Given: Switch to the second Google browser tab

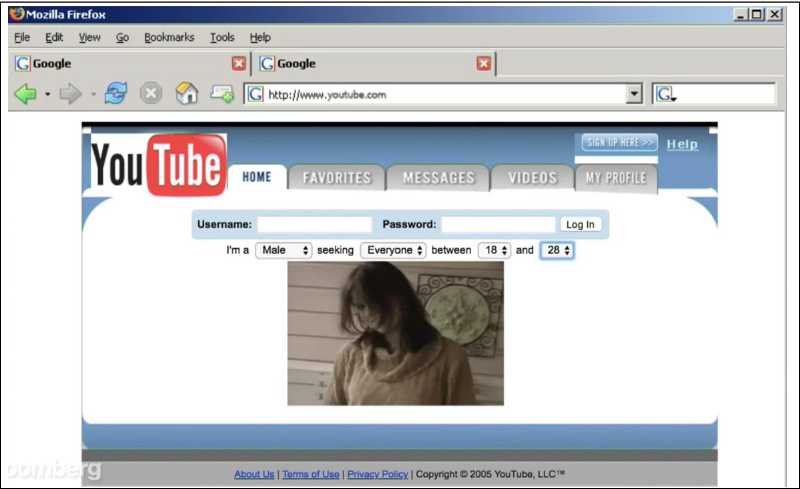Looking at the screenshot, I should pyautogui.click(x=374, y=63).
